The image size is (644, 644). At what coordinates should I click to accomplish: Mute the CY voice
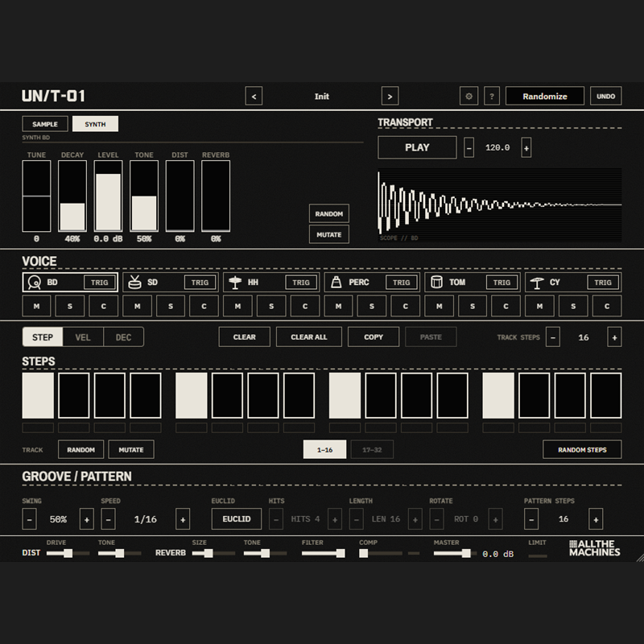[539, 306]
